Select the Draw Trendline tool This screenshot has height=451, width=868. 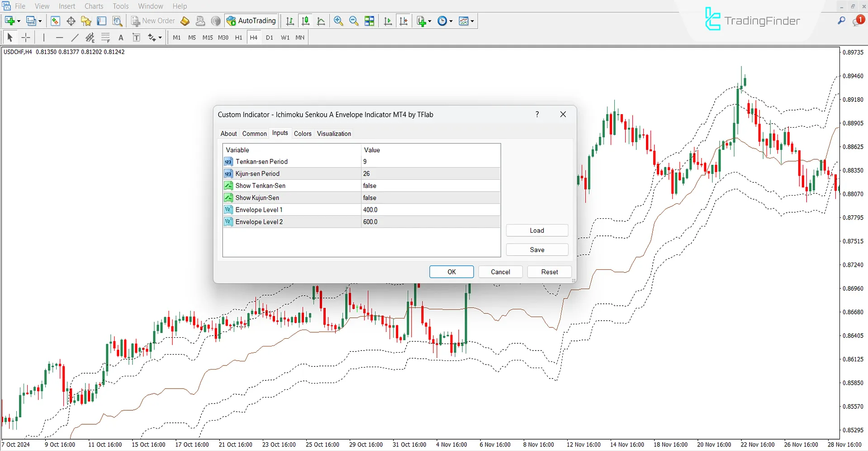point(75,38)
